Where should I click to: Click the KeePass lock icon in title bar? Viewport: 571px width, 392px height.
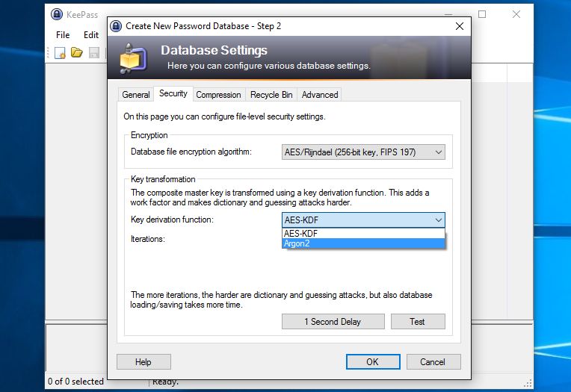57,14
